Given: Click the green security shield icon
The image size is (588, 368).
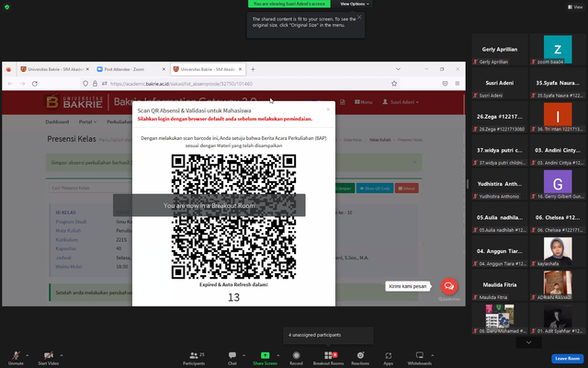Looking at the screenshot, I should pyautogui.click(x=6, y=6).
